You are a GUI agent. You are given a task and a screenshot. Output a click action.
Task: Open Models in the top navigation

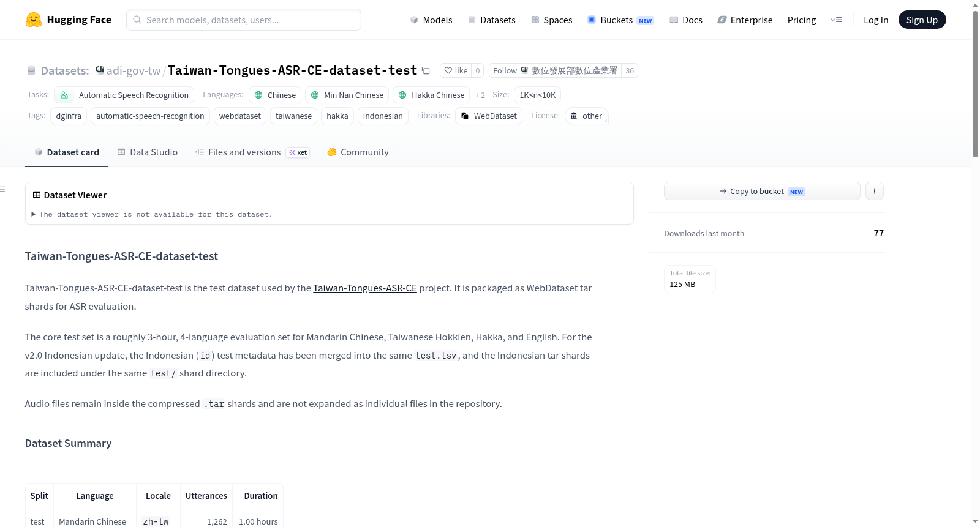[x=431, y=20]
